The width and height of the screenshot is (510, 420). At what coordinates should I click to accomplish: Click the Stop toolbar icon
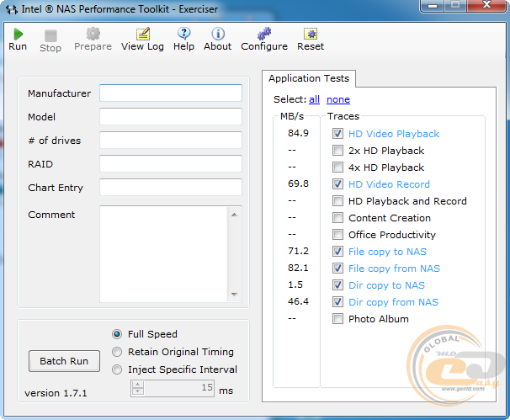(50, 36)
